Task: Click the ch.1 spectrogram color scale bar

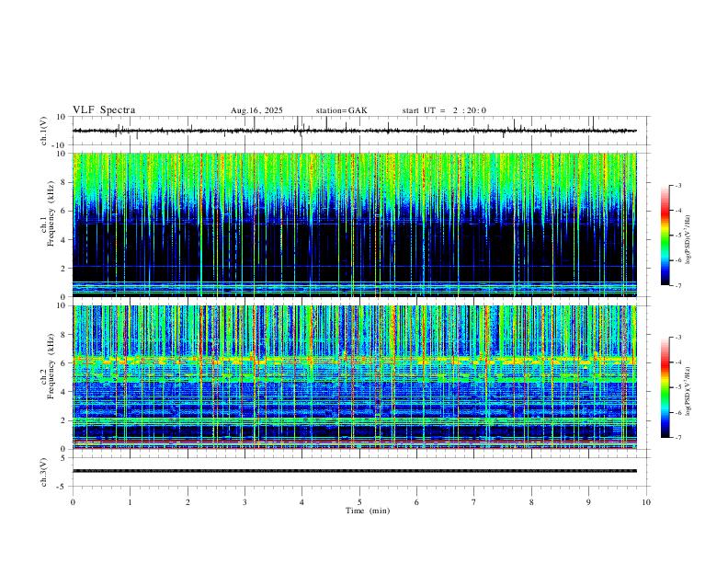Action: click(x=665, y=236)
